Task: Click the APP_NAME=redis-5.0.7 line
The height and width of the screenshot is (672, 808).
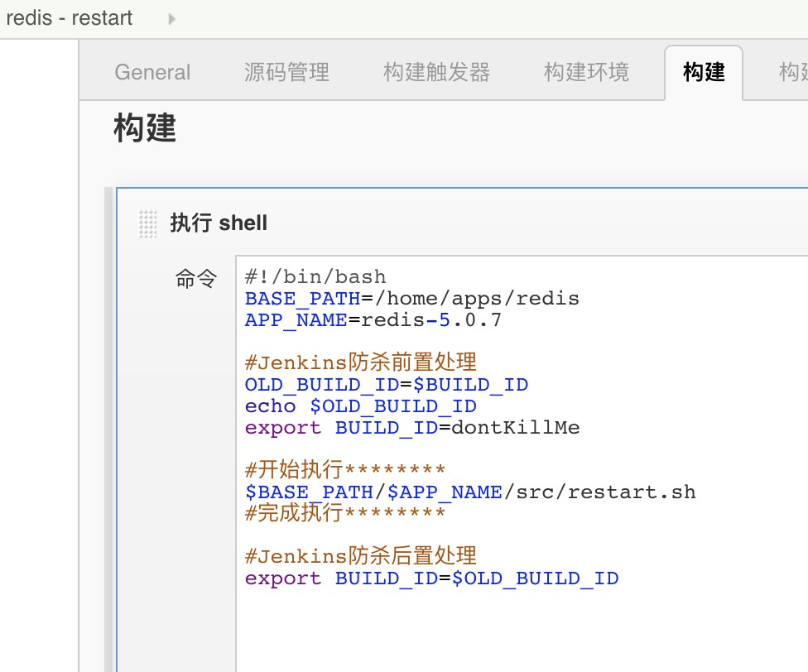Action: pos(373,320)
